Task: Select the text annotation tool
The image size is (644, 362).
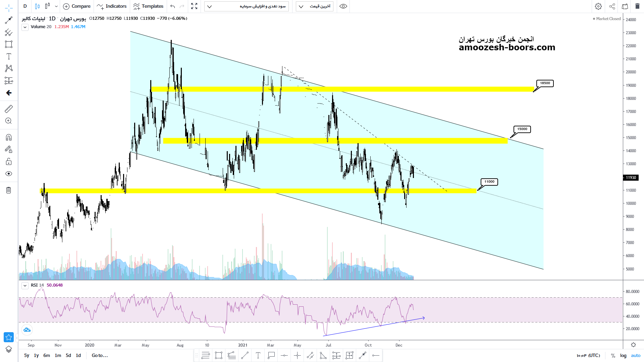Action: (9, 56)
